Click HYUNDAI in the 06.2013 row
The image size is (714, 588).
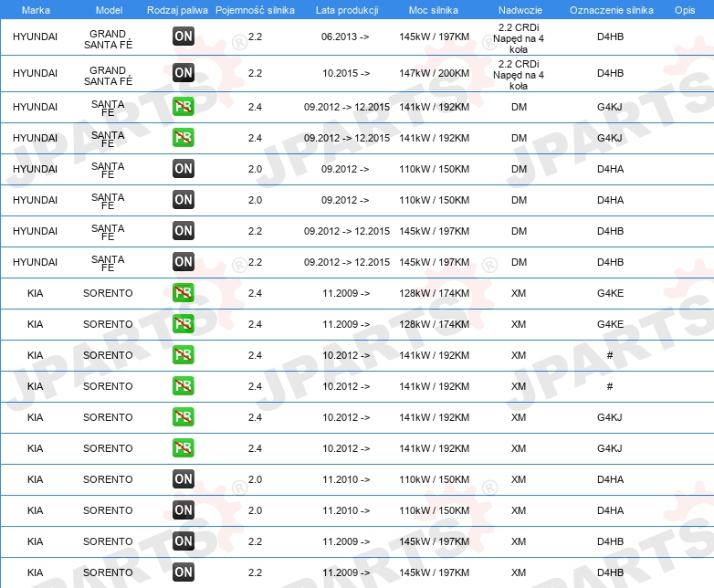point(35,37)
